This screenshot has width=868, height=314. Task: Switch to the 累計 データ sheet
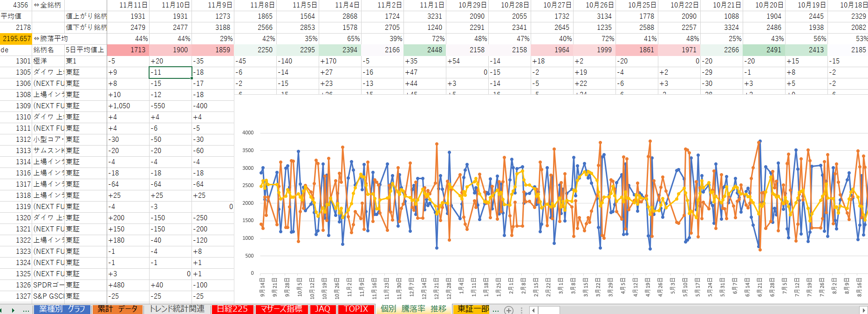(x=117, y=309)
